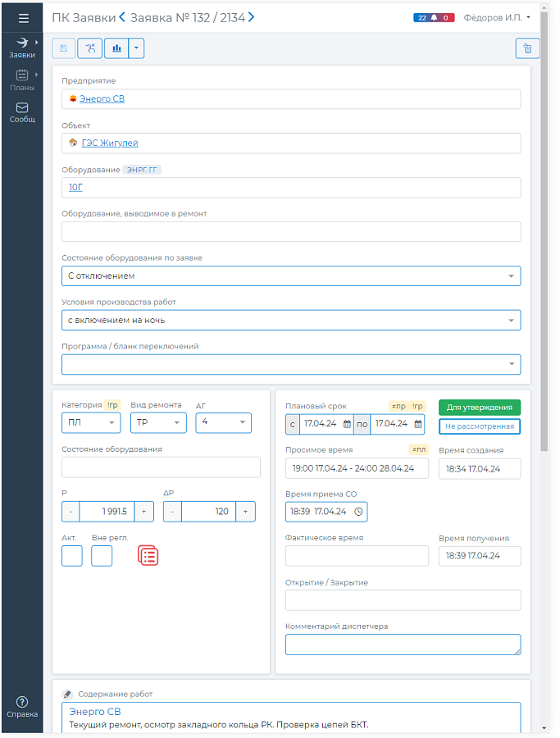Click the Время создания field
This screenshot has height=738, width=560.
pyautogui.click(x=480, y=469)
